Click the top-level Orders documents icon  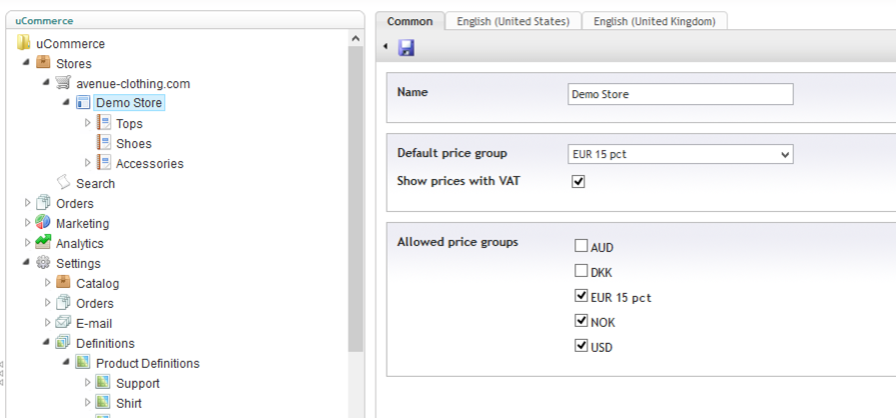click(43, 203)
